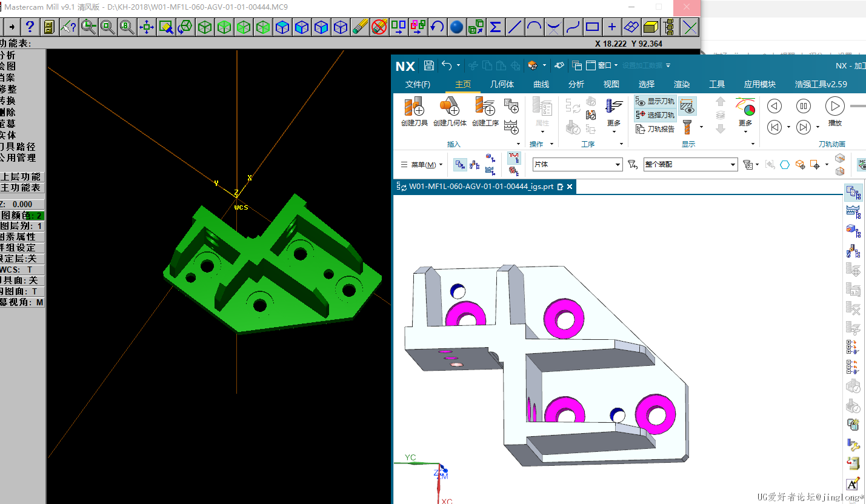Click NX blue hexagon selection icon
866x504 pixels.
(x=785, y=164)
